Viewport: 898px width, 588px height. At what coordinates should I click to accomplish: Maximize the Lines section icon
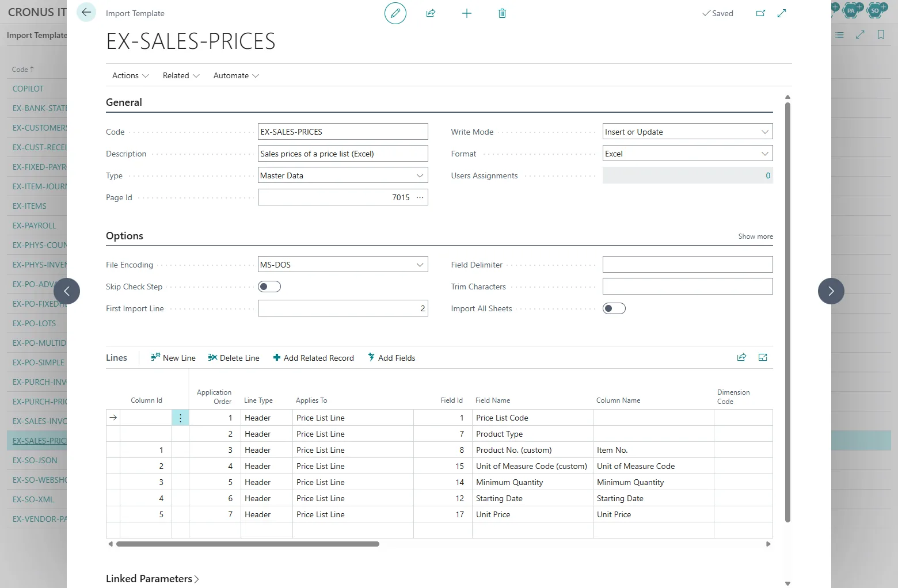763,357
